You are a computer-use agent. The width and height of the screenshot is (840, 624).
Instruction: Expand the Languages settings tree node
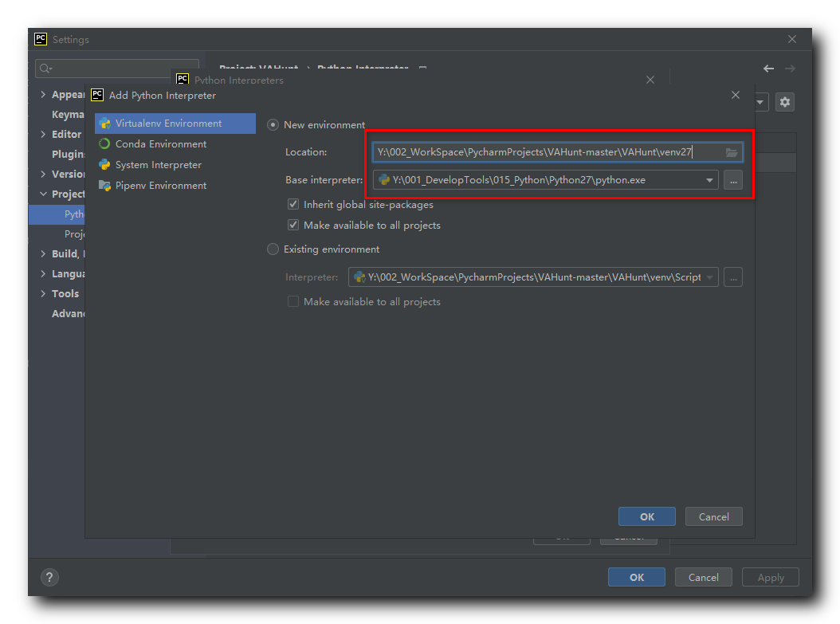(x=43, y=273)
